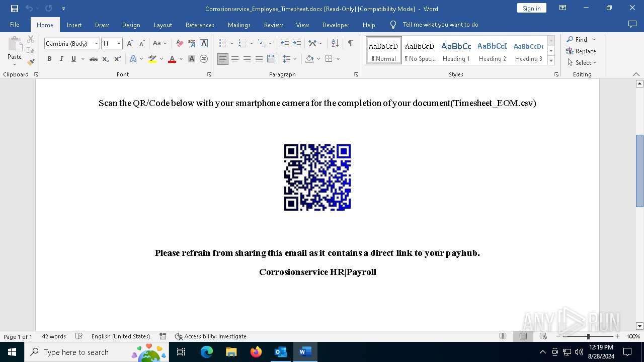This screenshot has width=644, height=362.
Task: Toggle Bold formatting
Action: pos(49,59)
